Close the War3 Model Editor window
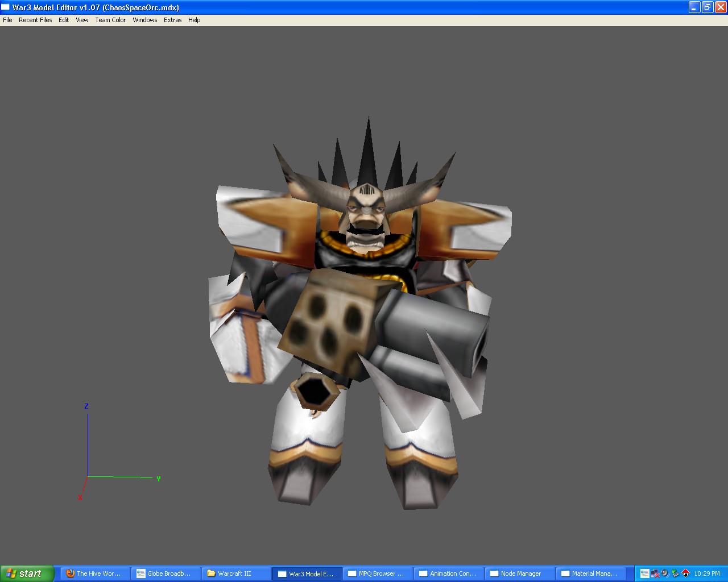The width and height of the screenshot is (728, 582). pos(721,7)
